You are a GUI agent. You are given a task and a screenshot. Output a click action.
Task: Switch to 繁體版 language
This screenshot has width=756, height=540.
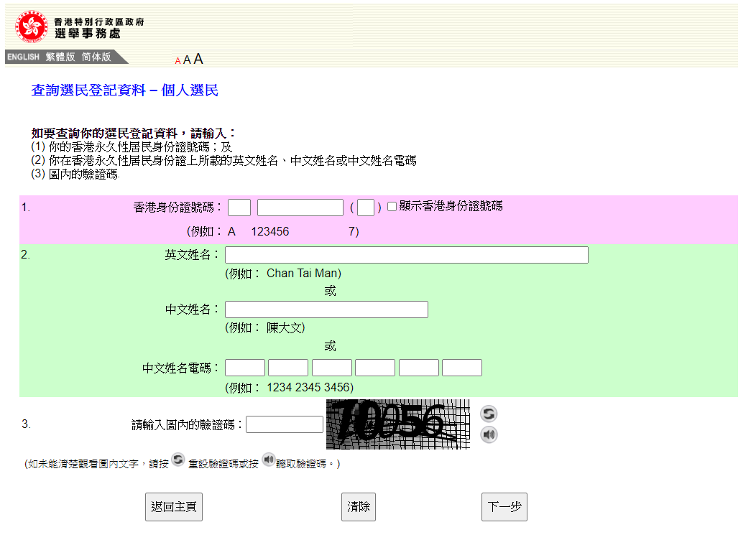60,57
